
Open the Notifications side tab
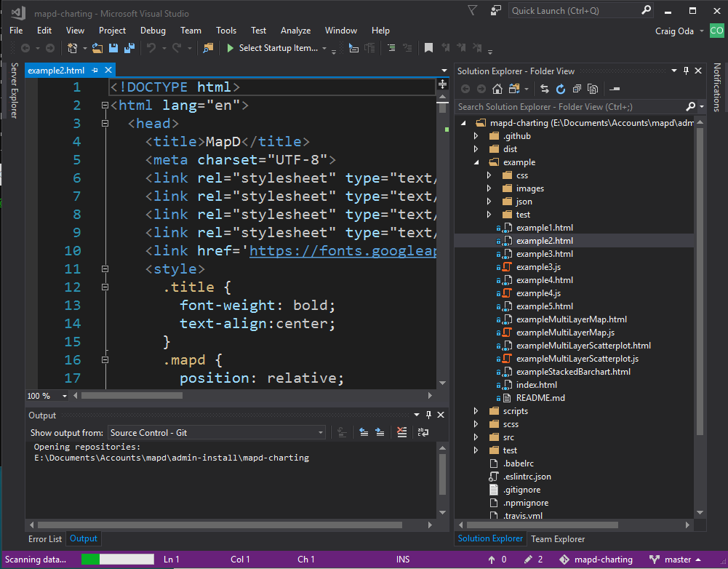pyautogui.click(x=717, y=87)
